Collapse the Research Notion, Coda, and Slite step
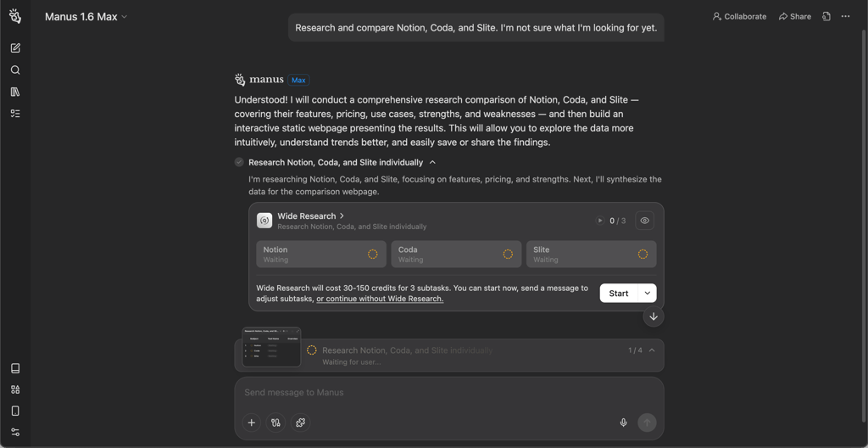 [x=433, y=162]
